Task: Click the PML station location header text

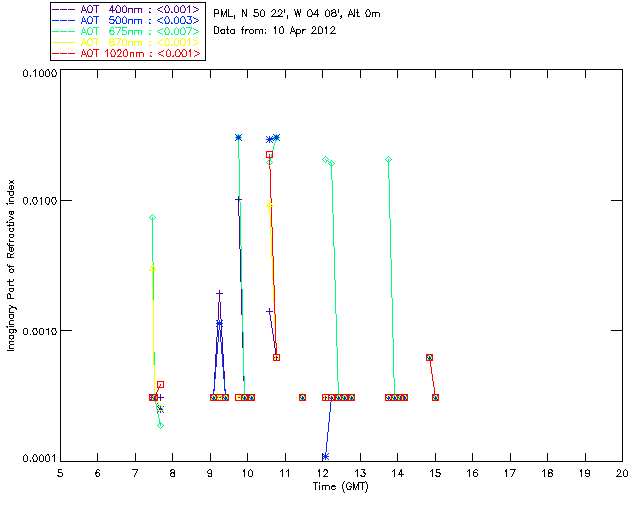Action: 297,13
